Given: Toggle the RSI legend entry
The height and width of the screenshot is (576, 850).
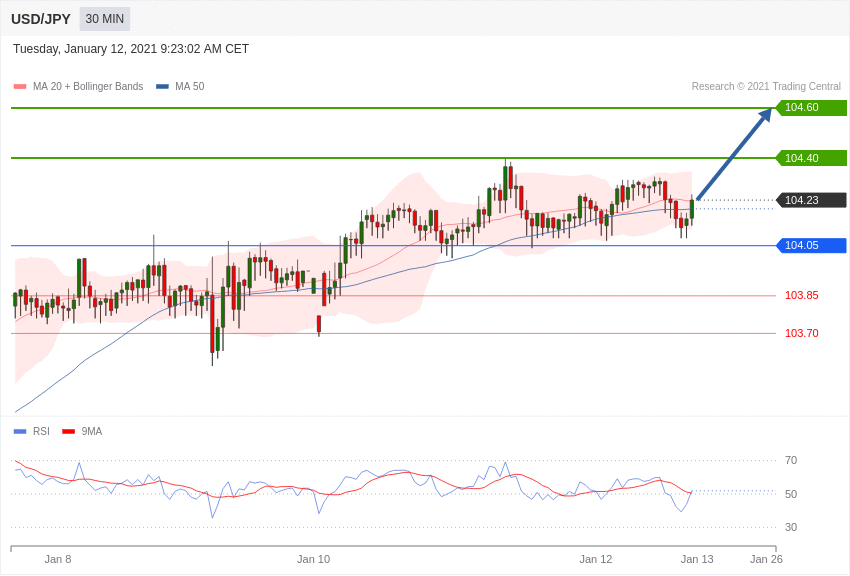Looking at the screenshot, I should click(31, 431).
